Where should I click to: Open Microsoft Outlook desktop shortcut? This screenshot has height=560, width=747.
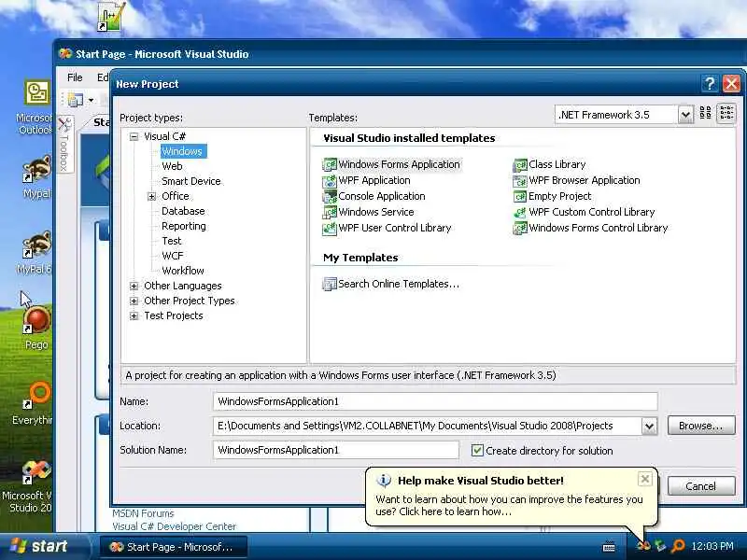click(x=35, y=107)
